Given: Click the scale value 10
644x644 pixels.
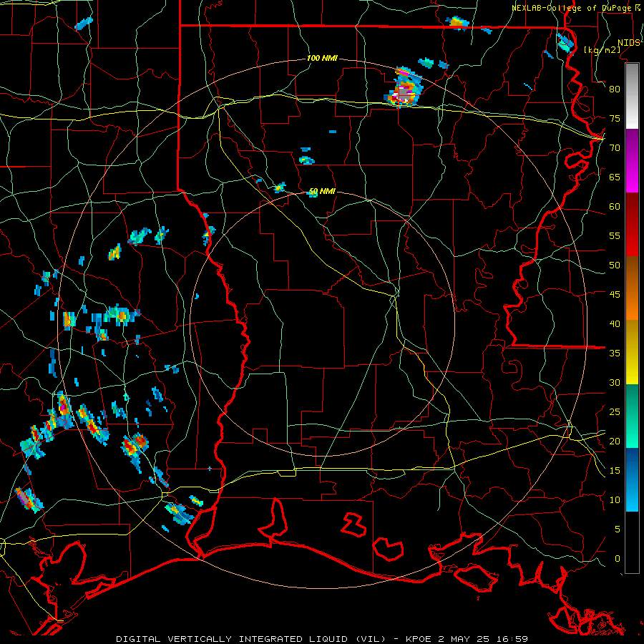Looking at the screenshot, I should (x=615, y=500).
